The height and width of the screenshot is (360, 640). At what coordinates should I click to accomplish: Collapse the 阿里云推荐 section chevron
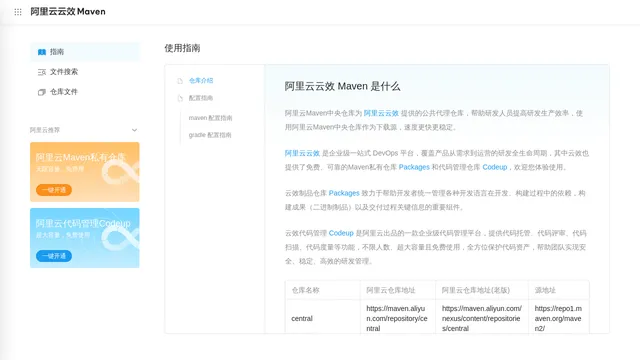tap(134, 130)
